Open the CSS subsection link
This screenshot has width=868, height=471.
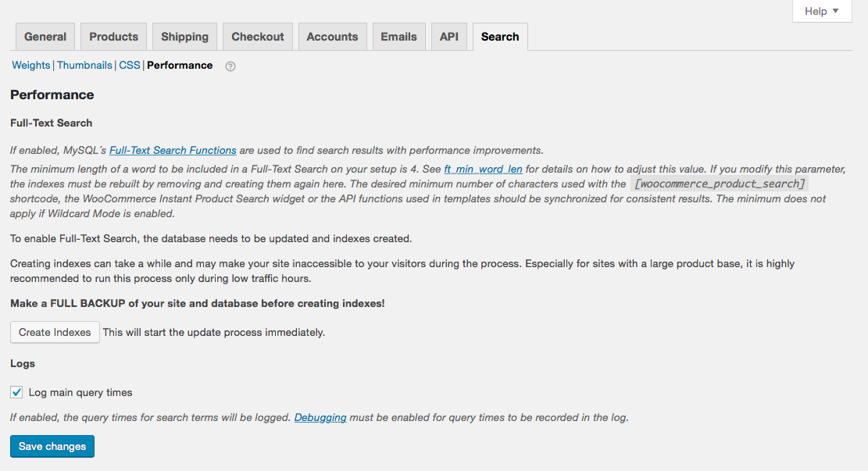point(130,66)
